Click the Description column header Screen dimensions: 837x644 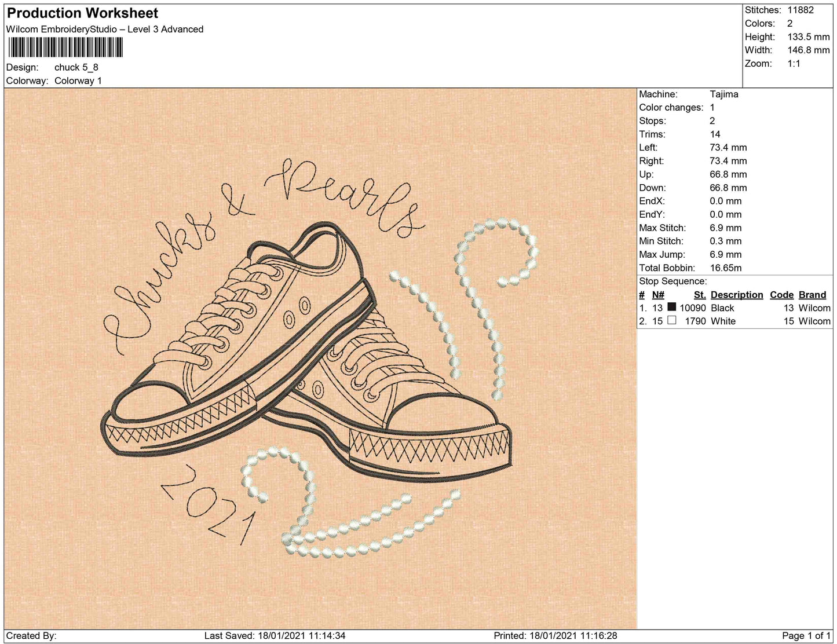coord(736,294)
